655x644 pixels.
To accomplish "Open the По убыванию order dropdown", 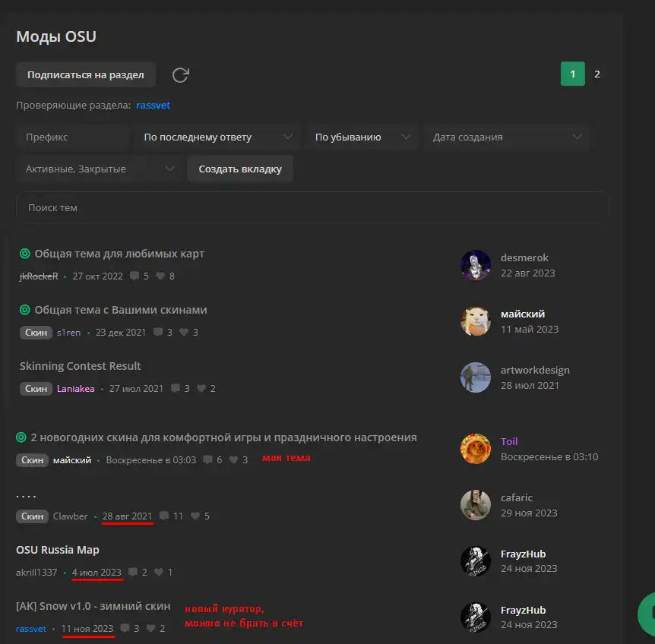I will tap(362, 137).
